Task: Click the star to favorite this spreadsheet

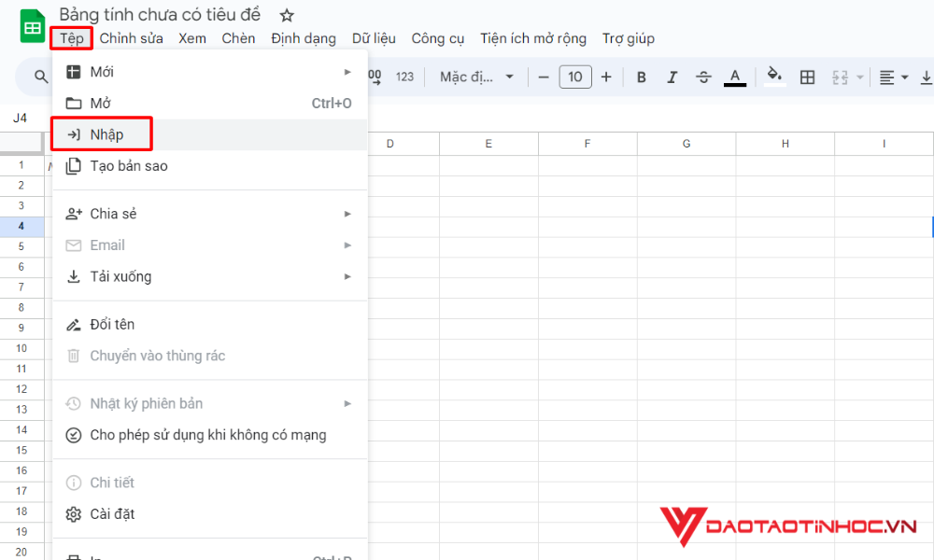Action: tap(286, 15)
